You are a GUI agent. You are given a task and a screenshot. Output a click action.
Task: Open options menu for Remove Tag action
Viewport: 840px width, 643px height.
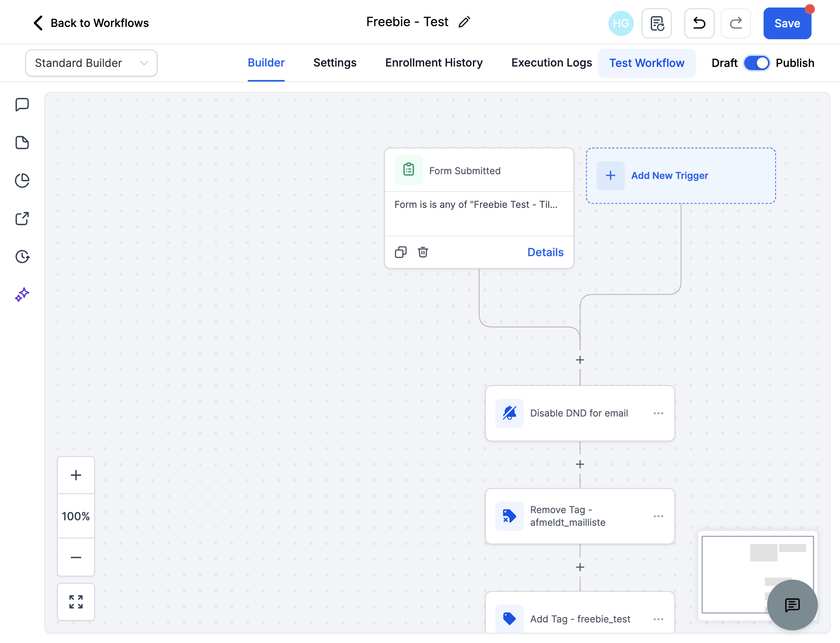[x=658, y=516]
